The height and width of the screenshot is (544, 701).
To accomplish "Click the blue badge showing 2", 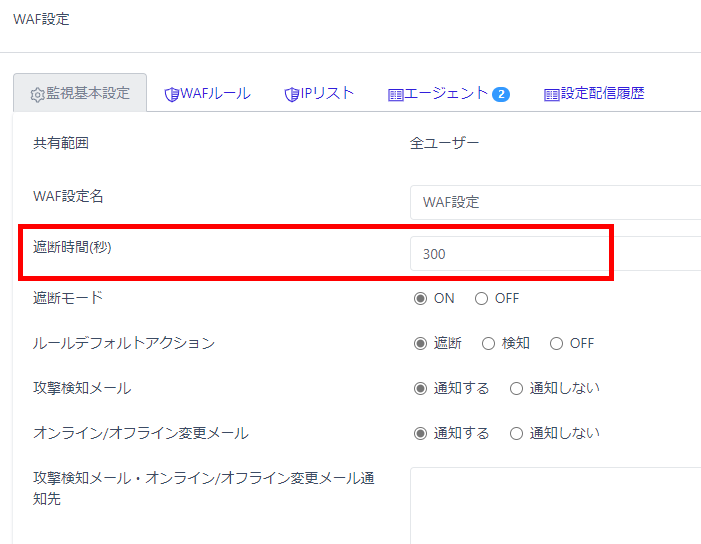I will 501,94.
